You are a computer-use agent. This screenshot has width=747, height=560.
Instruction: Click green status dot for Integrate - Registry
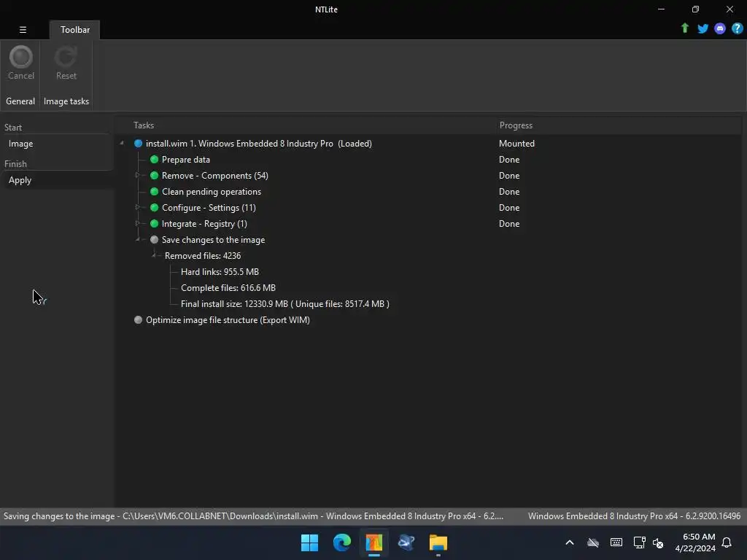tap(154, 223)
